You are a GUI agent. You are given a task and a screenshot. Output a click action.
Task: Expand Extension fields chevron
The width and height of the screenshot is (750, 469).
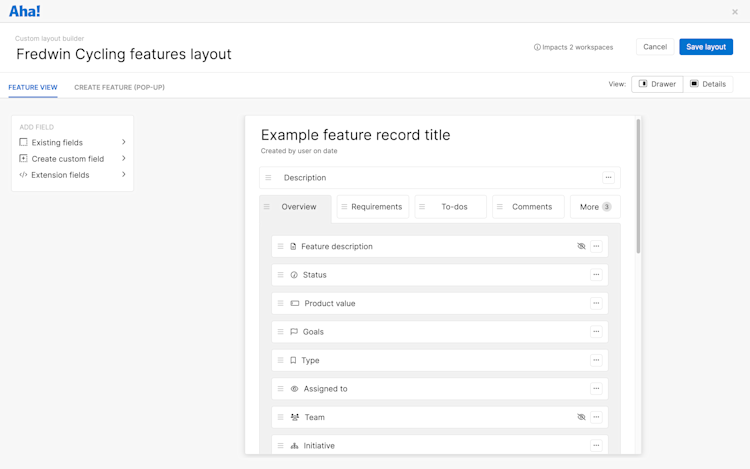[x=123, y=175]
